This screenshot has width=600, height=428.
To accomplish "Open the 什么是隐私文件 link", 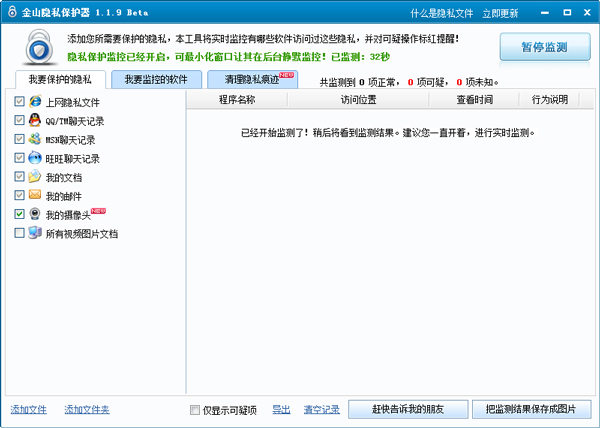I will (x=442, y=13).
